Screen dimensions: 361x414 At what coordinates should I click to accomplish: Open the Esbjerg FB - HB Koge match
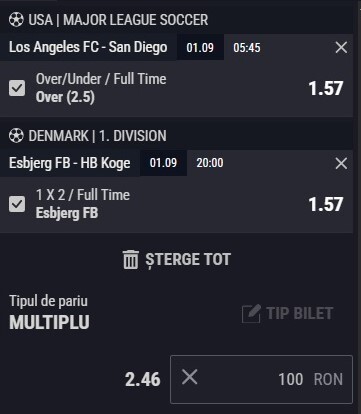(70, 163)
